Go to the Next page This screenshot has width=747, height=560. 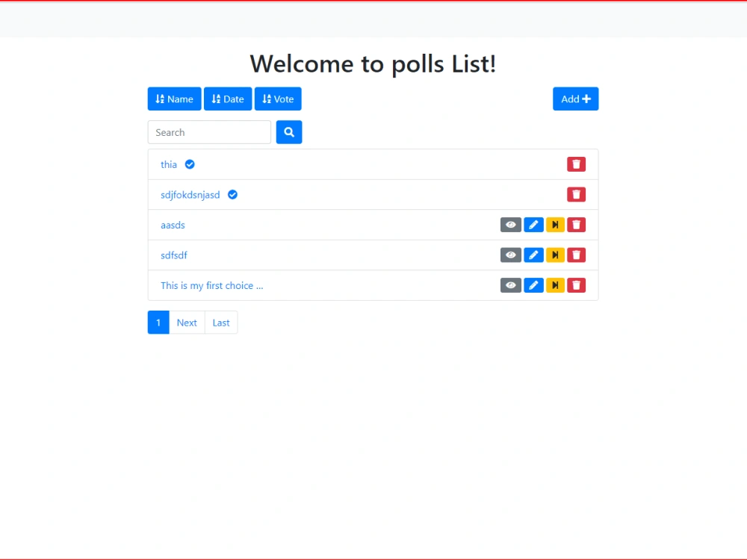coord(187,323)
